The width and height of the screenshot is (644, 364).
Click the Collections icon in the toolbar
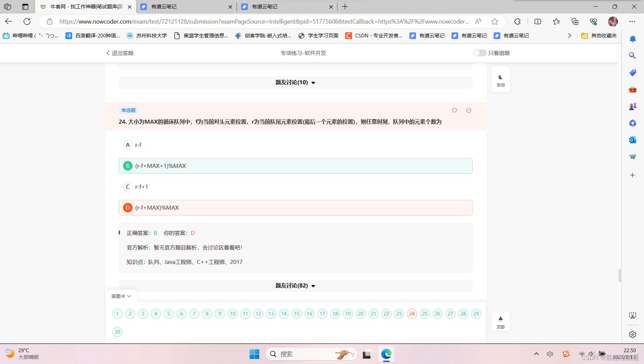click(x=575, y=21)
